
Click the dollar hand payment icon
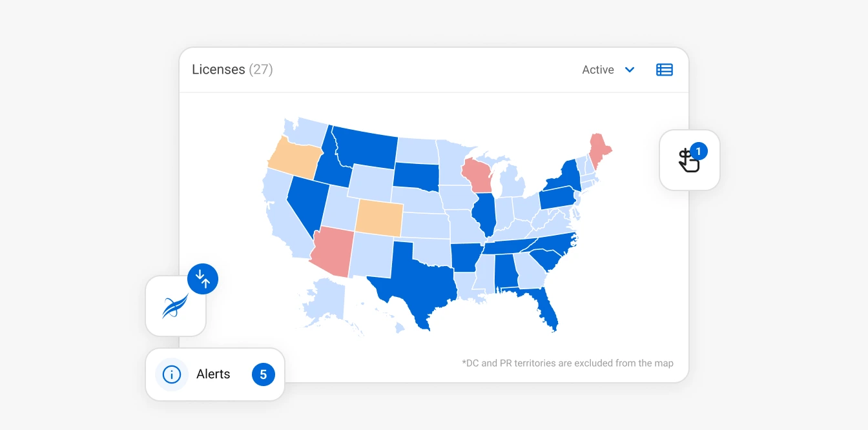687,161
